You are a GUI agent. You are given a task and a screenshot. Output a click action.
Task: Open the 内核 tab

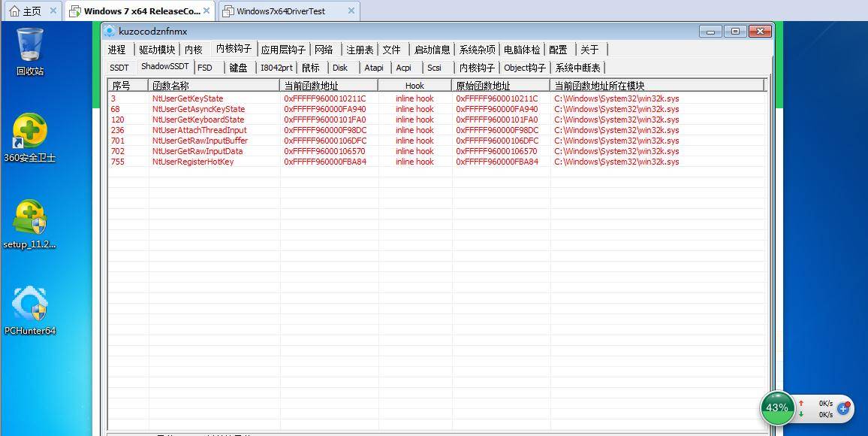193,50
